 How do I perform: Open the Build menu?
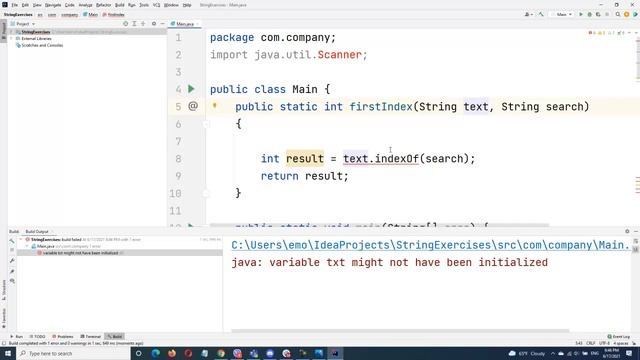[x=120, y=5]
